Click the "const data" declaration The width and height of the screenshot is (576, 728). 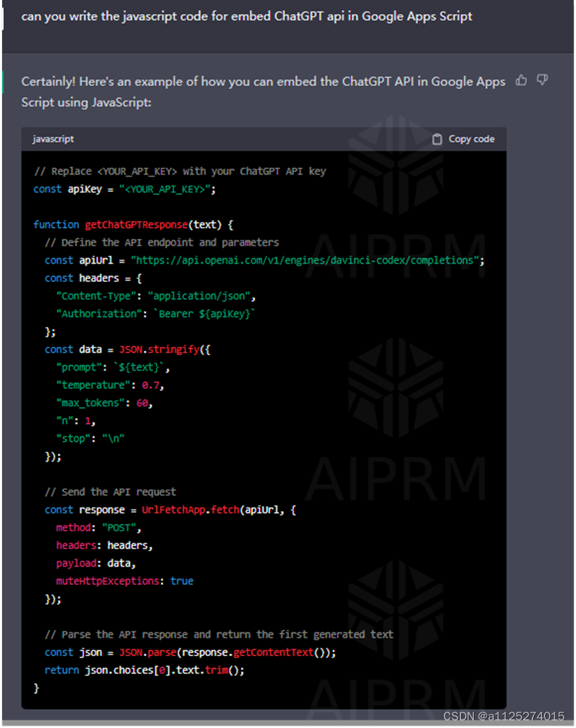128,350
